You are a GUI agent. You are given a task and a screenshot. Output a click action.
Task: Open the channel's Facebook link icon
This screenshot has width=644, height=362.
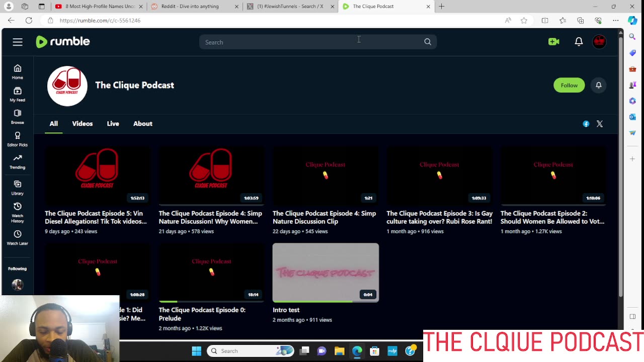pos(586,124)
